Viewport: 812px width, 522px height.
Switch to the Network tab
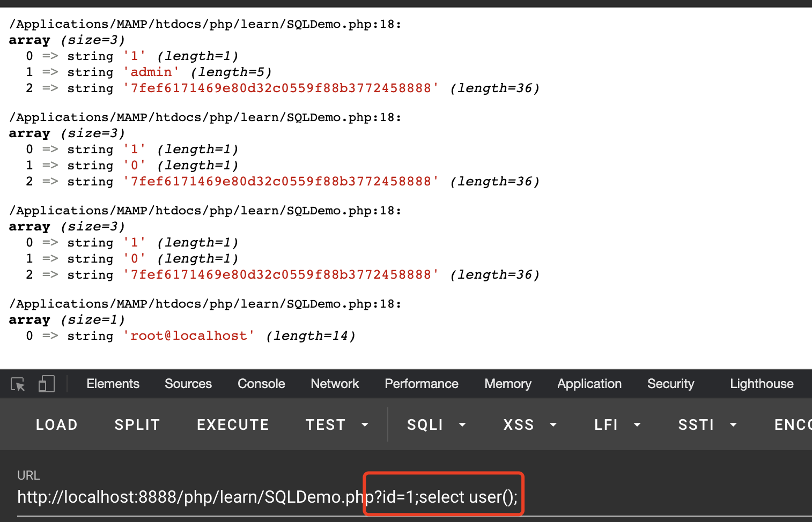click(x=335, y=384)
